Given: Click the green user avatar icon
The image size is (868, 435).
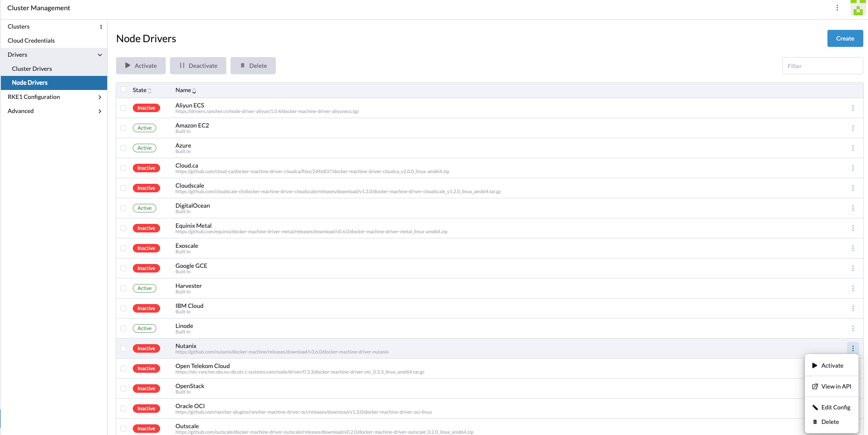Looking at the screenshot, I should 858,8.
